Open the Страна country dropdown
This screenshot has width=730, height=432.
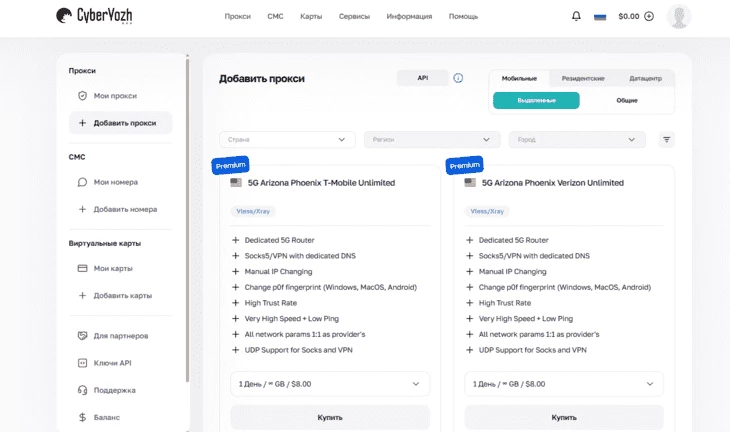(x=287, y=140)
